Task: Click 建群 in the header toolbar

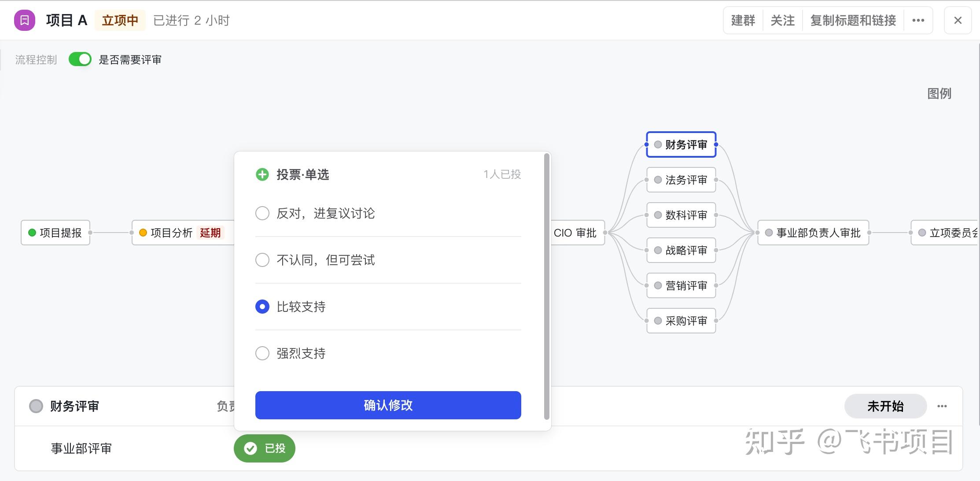Action: (743, 20)
